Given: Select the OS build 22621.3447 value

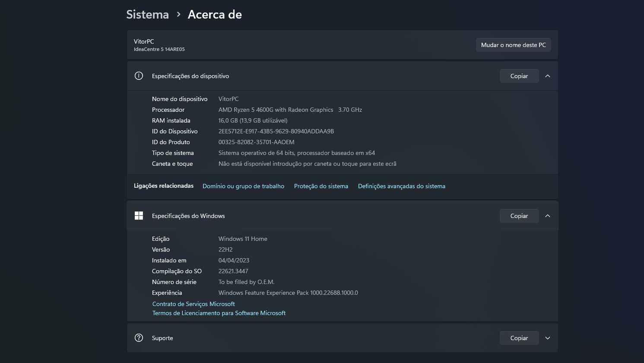Looking at the screenshot, I should (x=233, y=271).
